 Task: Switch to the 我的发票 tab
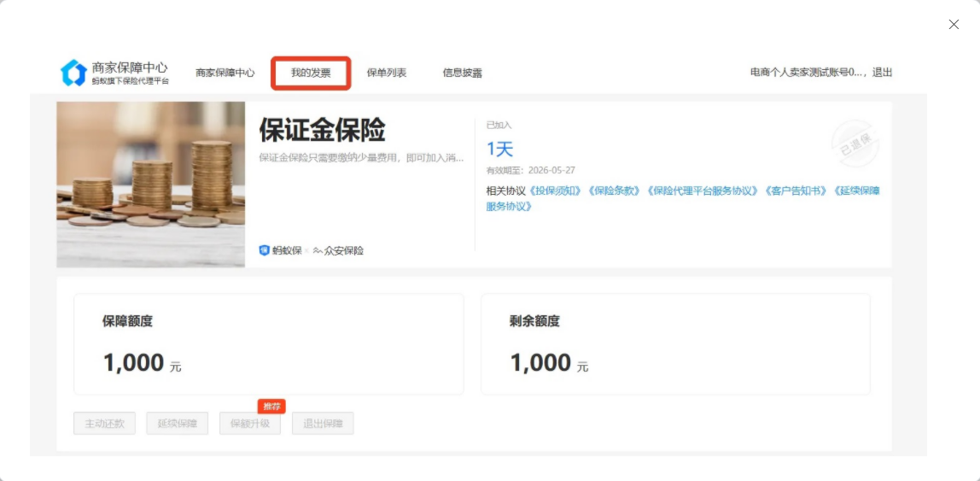point(311,73)
